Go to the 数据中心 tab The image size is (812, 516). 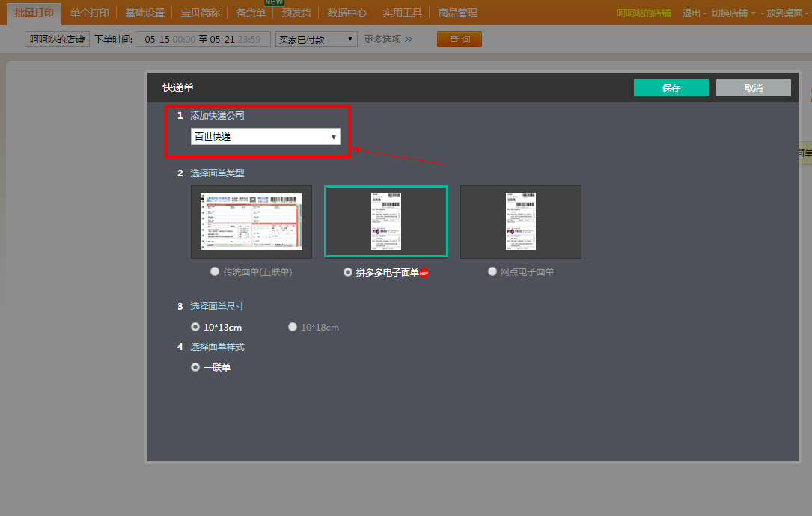(347, 13)
